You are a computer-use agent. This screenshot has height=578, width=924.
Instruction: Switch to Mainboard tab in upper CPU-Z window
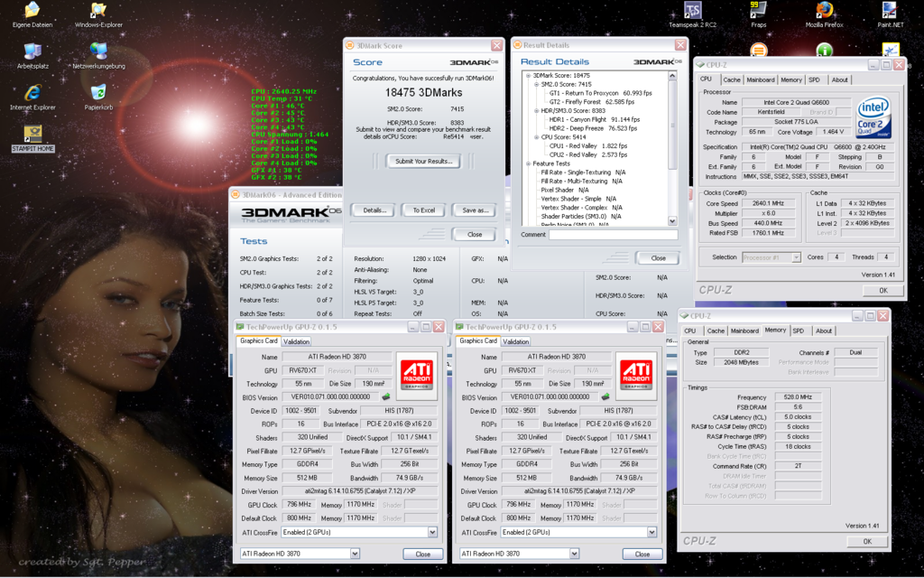click(760, 79)
